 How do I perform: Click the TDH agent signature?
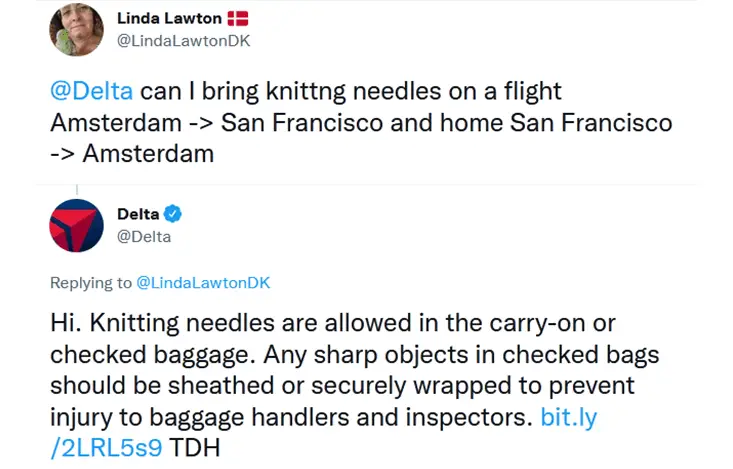pyautogui.click(x=194, y=447)
